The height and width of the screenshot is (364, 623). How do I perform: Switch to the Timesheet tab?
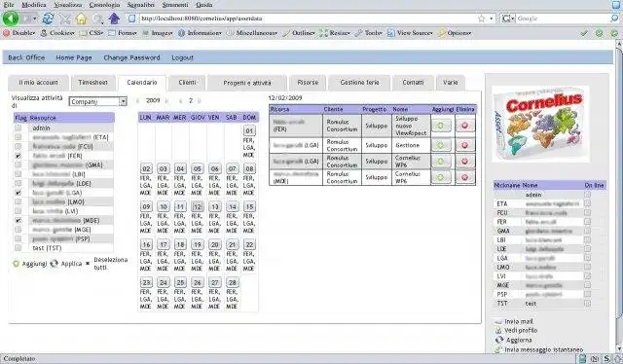pyautogui.click(x=93, y=83)
